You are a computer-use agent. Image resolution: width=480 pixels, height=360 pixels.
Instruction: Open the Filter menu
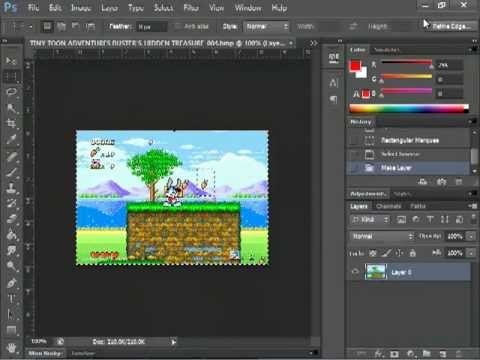pyautogui.click(x=191, y=7)
